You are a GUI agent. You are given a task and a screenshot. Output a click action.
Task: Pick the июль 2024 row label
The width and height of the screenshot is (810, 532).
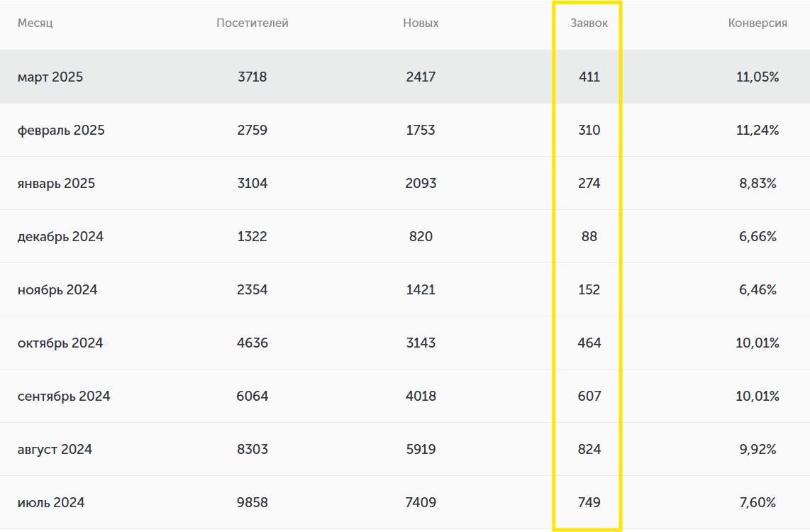(x=51, y=502)
